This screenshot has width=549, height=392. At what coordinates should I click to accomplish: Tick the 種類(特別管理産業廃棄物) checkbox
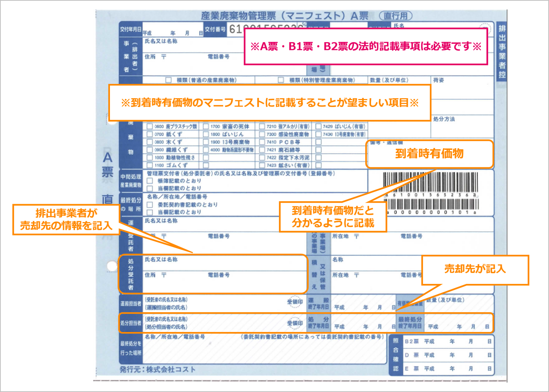[x=281, y=80]
